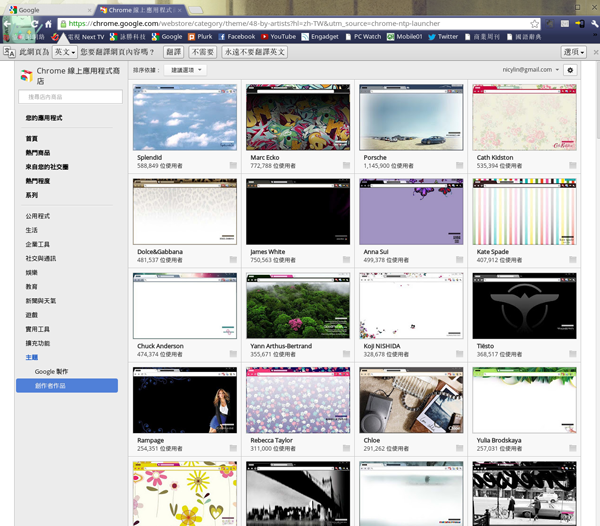
Task: Click the 搜尋店內商品 search field
Action: pyautogui.click(x=70, y=97)
